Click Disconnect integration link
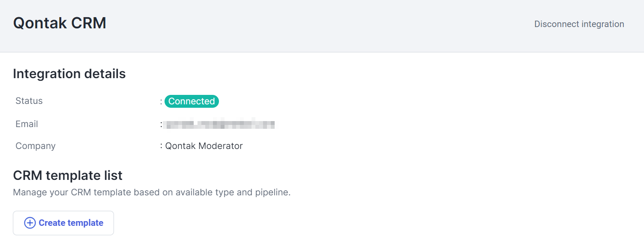Viewport: 644px width, 243px height. pos(579,24)
